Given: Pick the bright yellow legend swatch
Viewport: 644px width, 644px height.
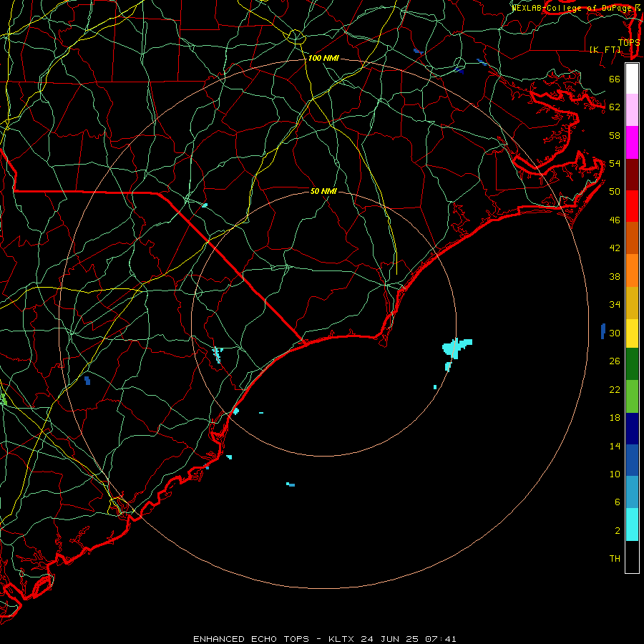Looking at the screenshot, I should [632, 333].
